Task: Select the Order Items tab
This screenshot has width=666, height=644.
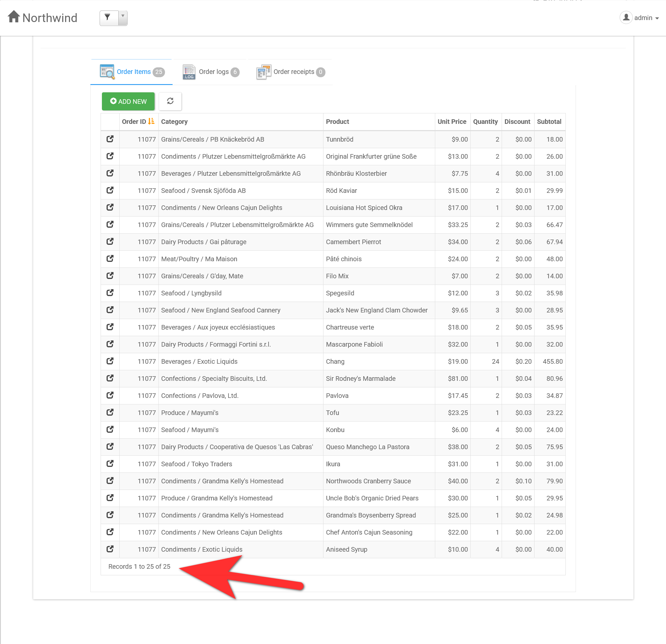Action: tap(132, 72)
